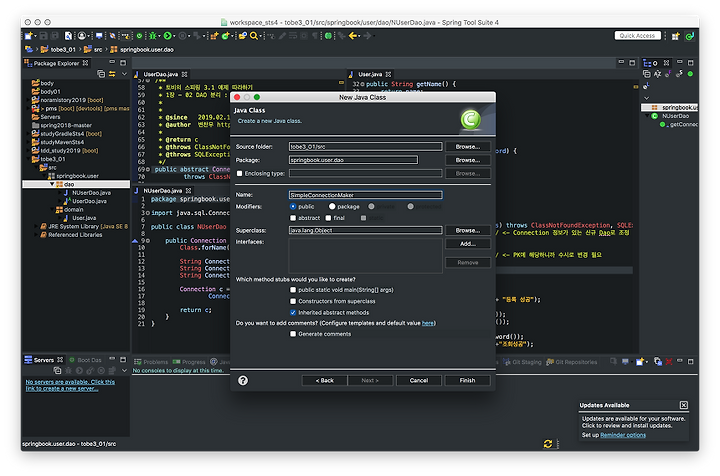Screen dimensions: 720x476
Task: Enable Constructors from superclass checkbox
Action: click(293, 301)
